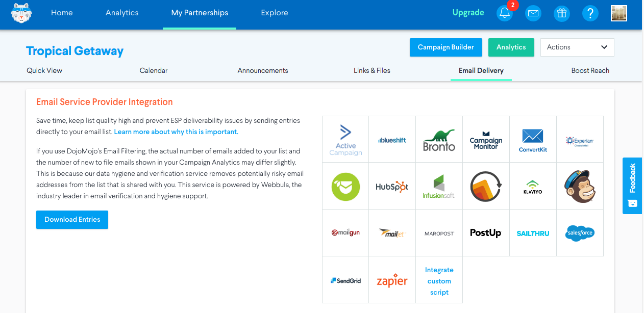Open the Boost Reach tab
Image resolution: width=644 pixels, height=313 pixels.
click(x=590, y=70)
